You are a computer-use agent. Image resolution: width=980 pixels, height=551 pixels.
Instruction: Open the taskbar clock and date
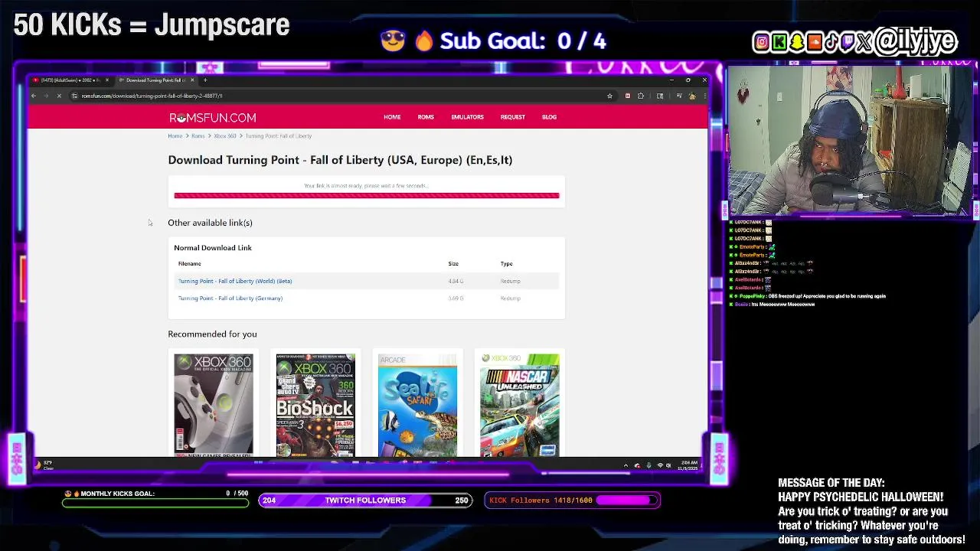point(688,465)
